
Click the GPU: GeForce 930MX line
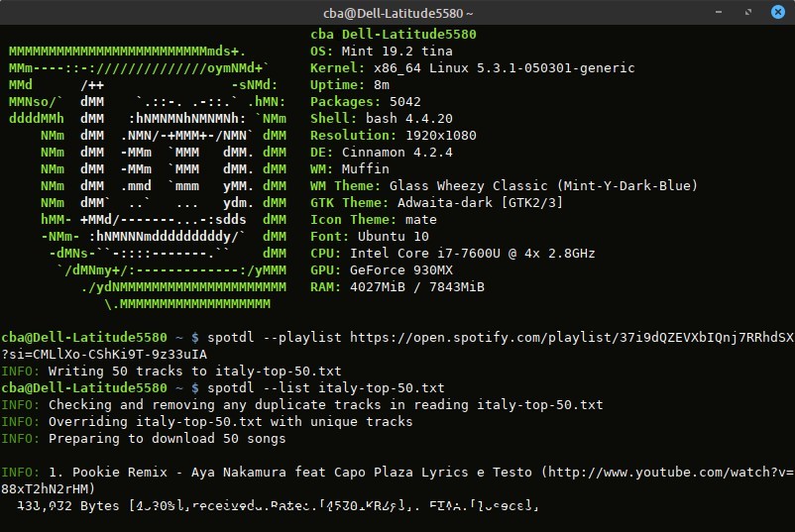[381, 270]
